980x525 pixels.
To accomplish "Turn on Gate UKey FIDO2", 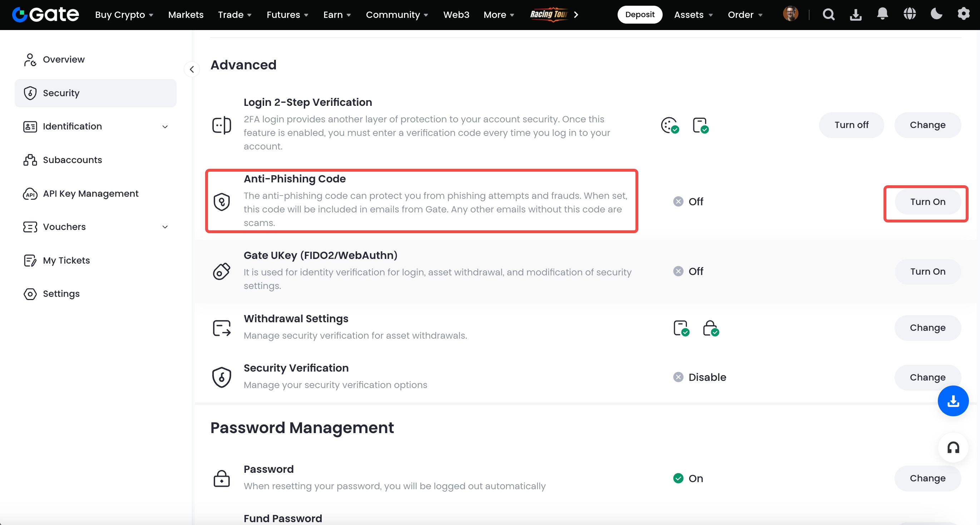I will (927, 271).
